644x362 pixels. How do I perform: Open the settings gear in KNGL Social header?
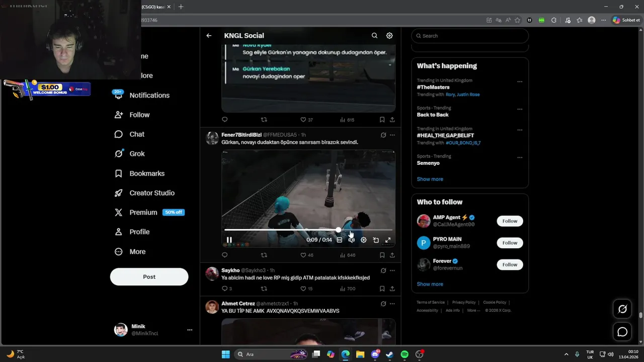click(x=389, y=36)
